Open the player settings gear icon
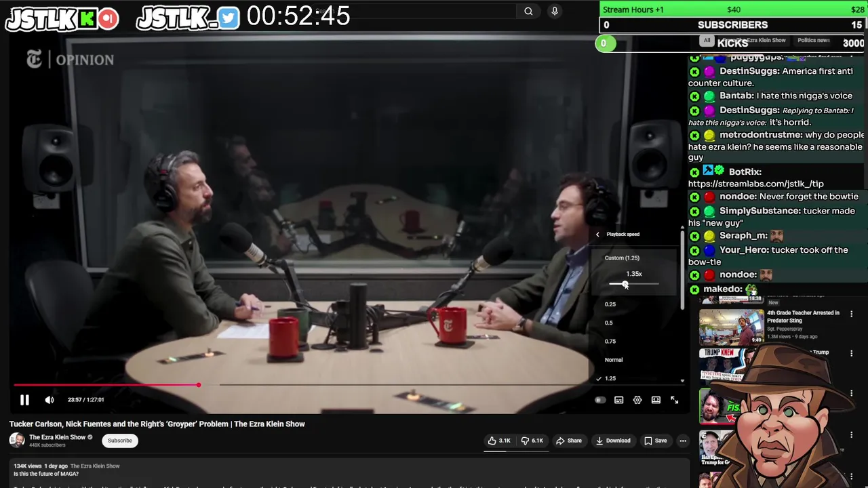 637,400
